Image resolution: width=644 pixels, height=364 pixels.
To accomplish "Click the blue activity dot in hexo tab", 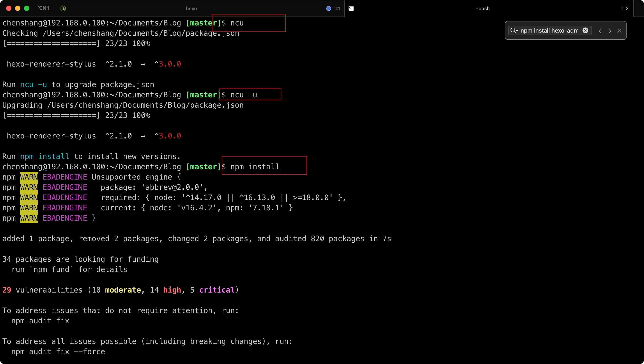I will click(328, 8).
